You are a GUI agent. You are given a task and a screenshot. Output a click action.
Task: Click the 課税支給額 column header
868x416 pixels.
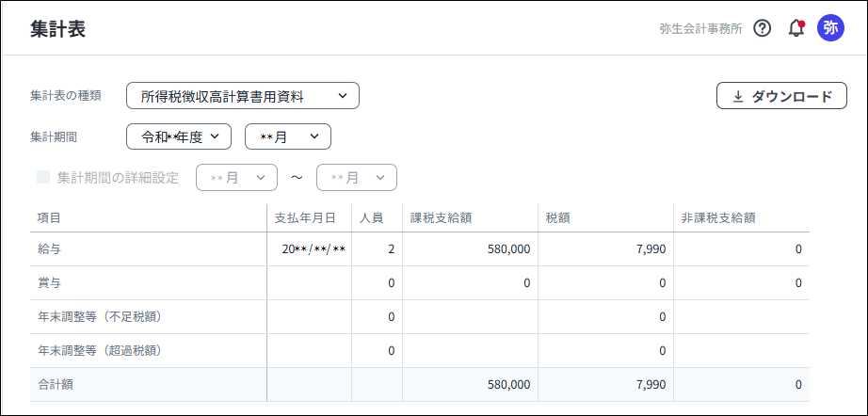pos(441,217)
